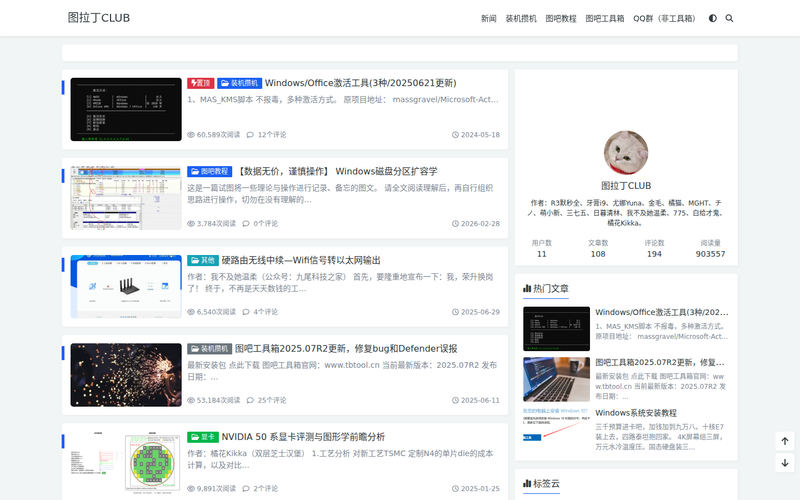This screenshot has width=800, height=500.
Task: Open thumbnail of disk partition post
Action: coord(126,198)
